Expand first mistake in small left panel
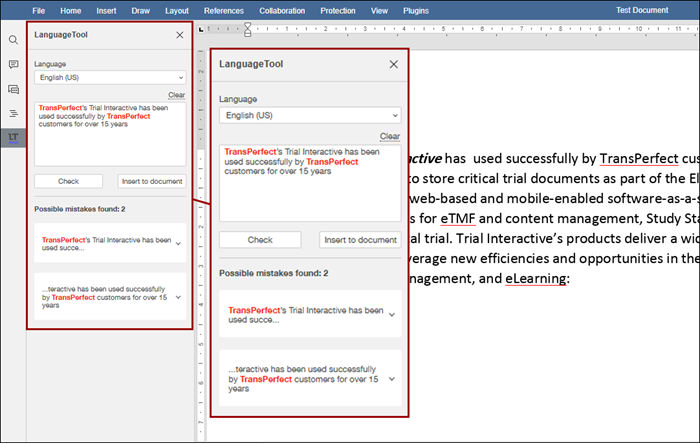The image size is (700, 444). [178, 242]
